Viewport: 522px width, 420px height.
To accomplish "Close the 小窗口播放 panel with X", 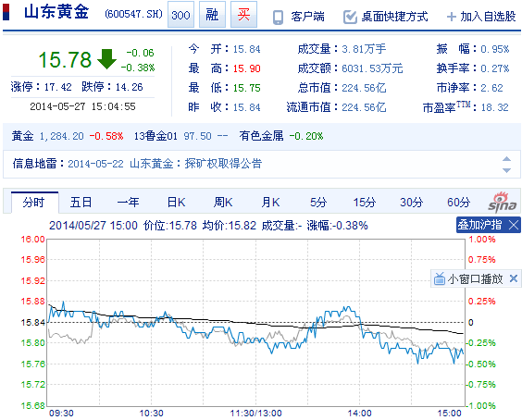I will tap(514, 278).
